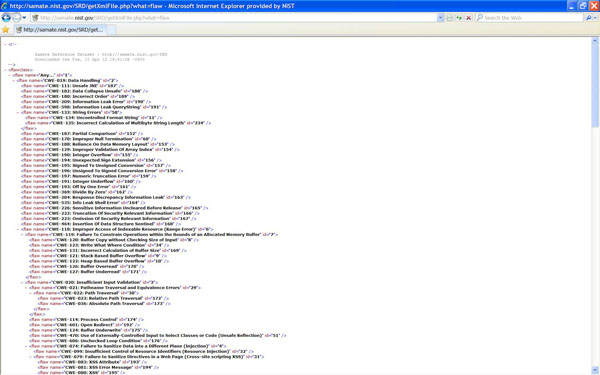Click 'CWE-226: Sensitive Information Uncleared Before Release'
Viewport: 600px width, 375px height.
[x=115, y=208]
